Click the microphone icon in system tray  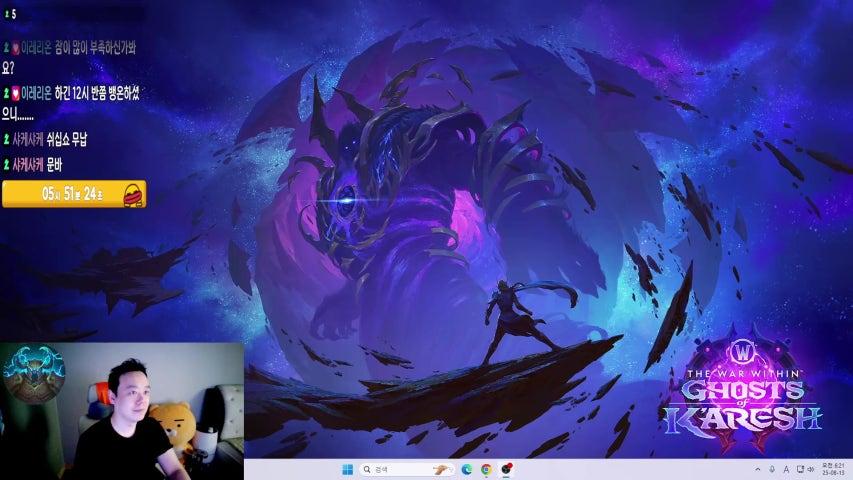(772, 469)
